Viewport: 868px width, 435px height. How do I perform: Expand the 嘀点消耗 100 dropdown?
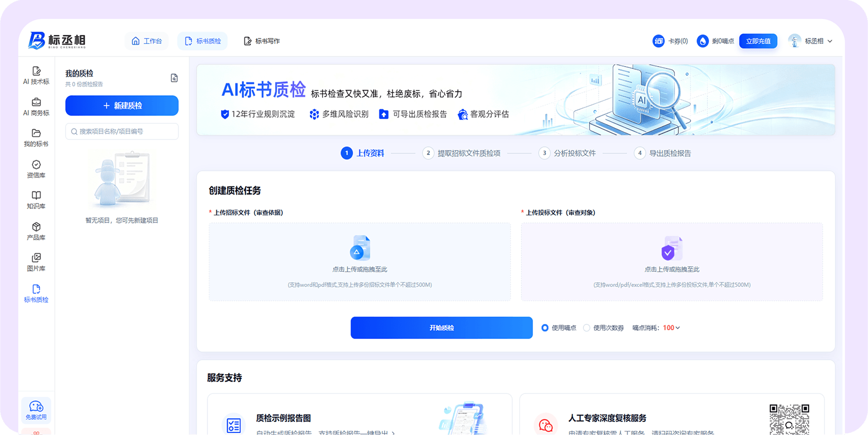[671, 328]
